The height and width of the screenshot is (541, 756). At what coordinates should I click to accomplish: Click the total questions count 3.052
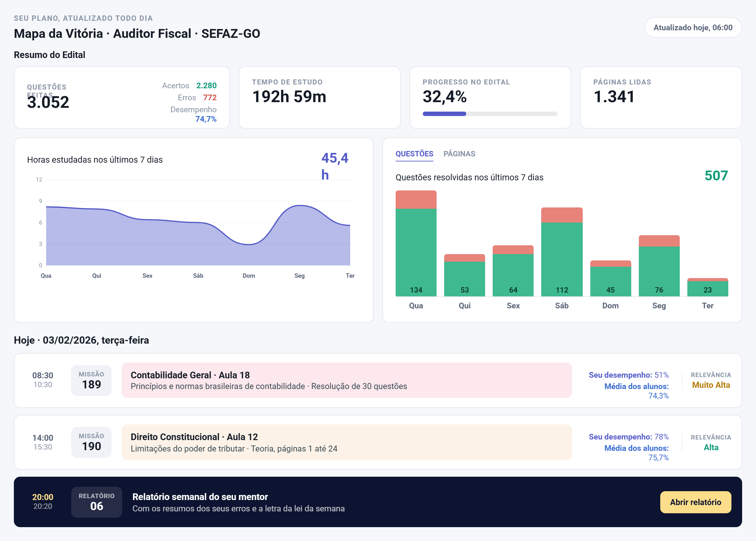[48, 102]
